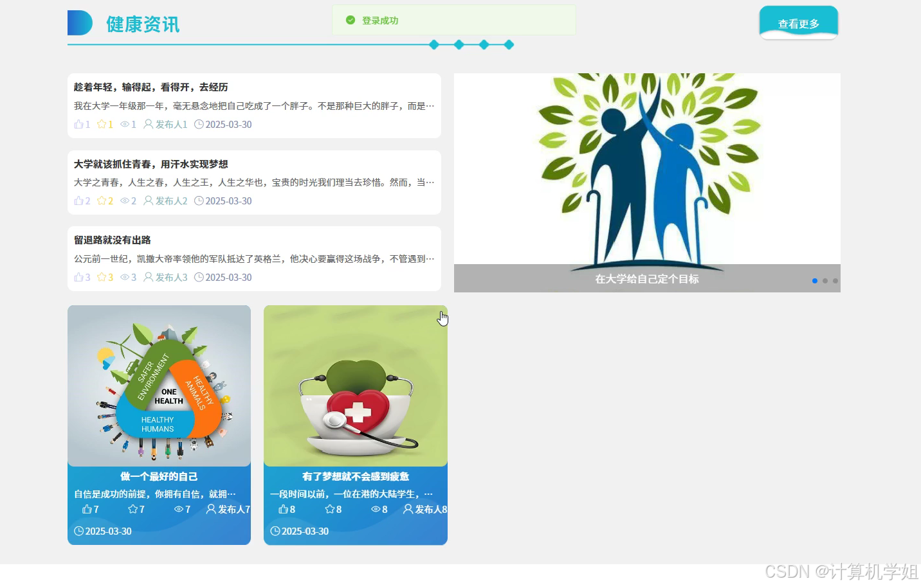The image size is (921, 588).
Task: Click clock icon on 发布人3 article row
Action: pyautogui.click(x=199, y=277)
